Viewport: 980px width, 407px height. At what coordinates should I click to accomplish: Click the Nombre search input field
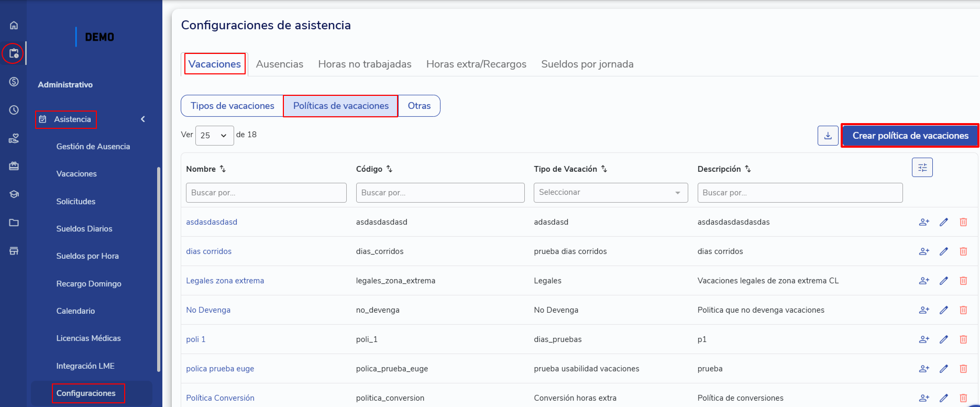pos(266,193)
